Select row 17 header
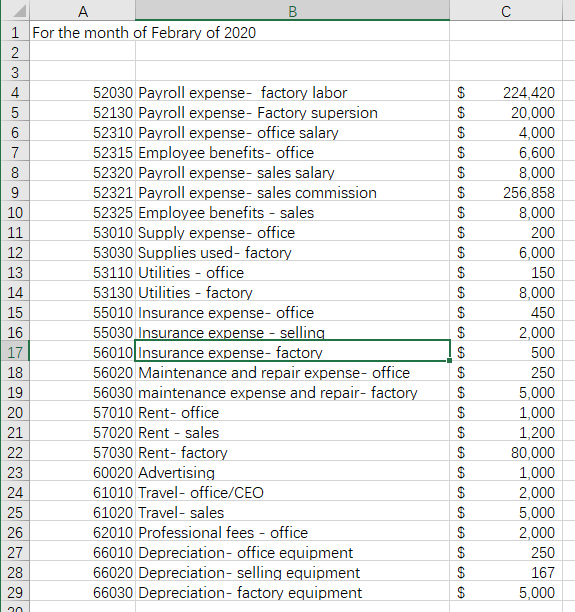 (x=15, y=352)
